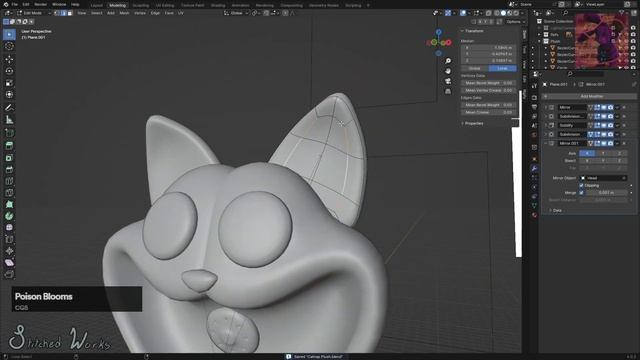Choose the Move tool

(9, 60)
